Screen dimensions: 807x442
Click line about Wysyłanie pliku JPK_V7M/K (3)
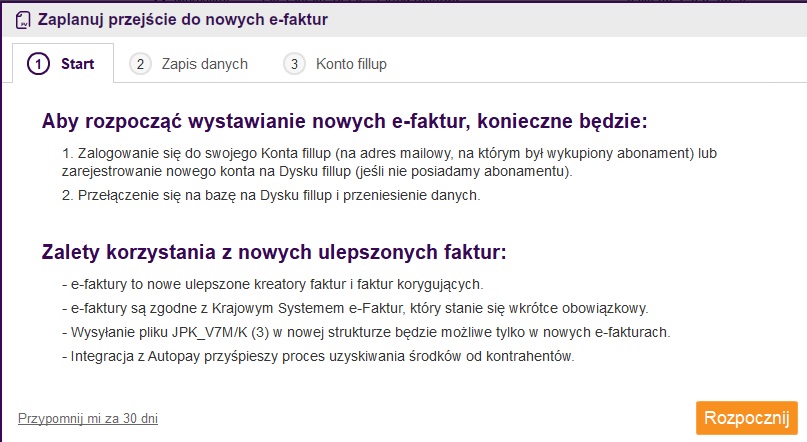(x=366, y=332)
